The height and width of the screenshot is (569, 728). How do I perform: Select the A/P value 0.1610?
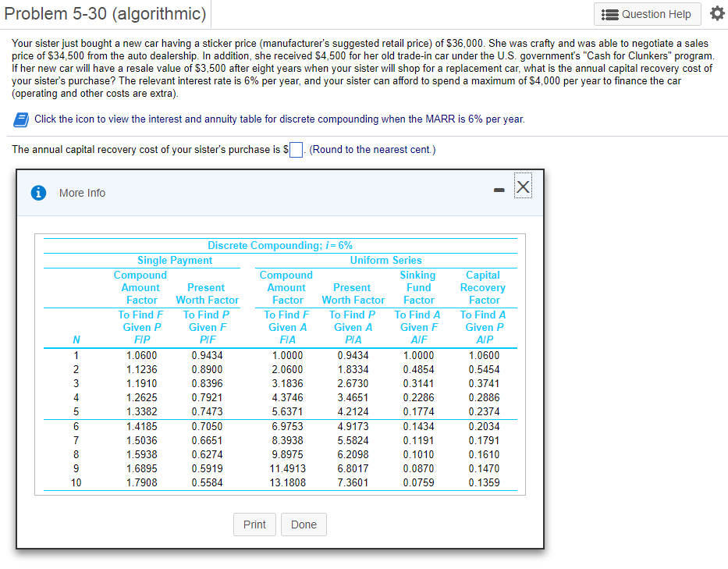tap(484, 454)
